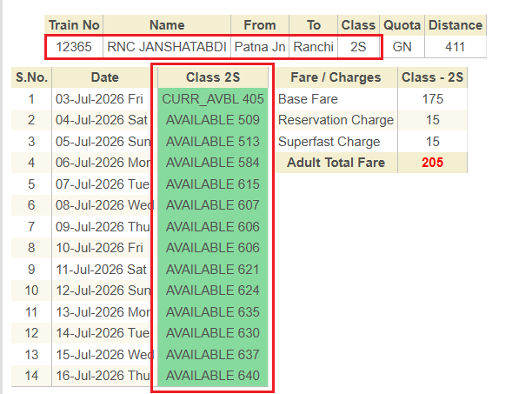Click the Adult Total Fare label

click(x=336, y=163)
